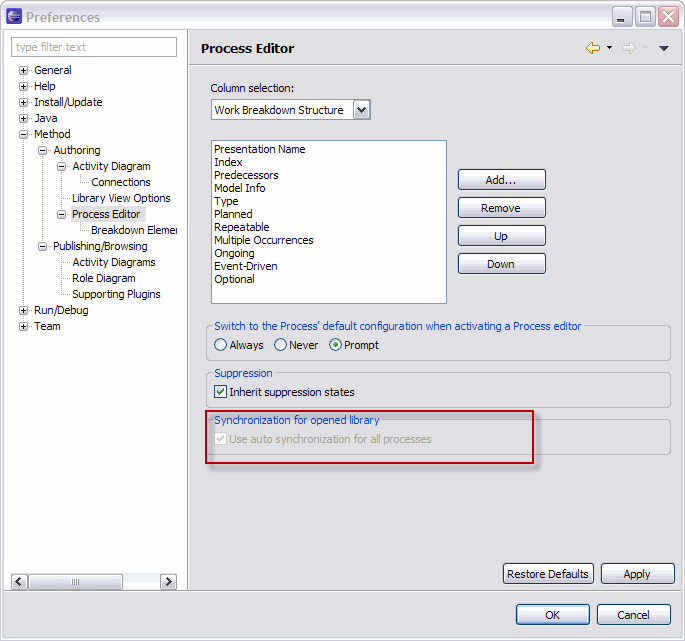The image size is (685, 641).
Task: Expand the Run/Debug tree node
Action: point(23,311)
